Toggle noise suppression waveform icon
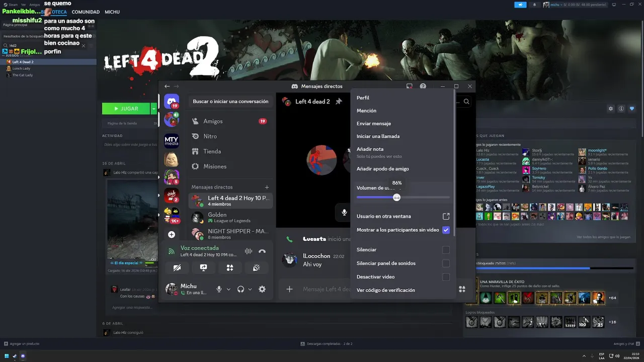The height and width of the screenshot is (362, 644). [249, 251]
